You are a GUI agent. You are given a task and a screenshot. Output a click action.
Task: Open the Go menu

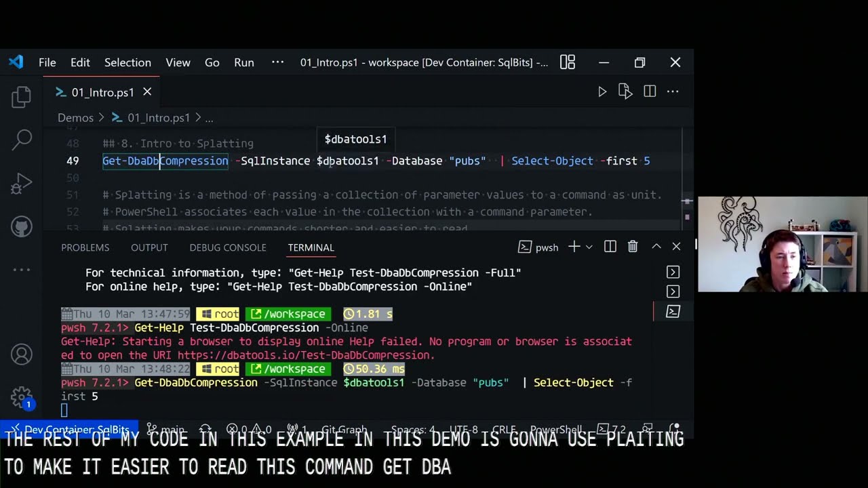pos(212,62)
